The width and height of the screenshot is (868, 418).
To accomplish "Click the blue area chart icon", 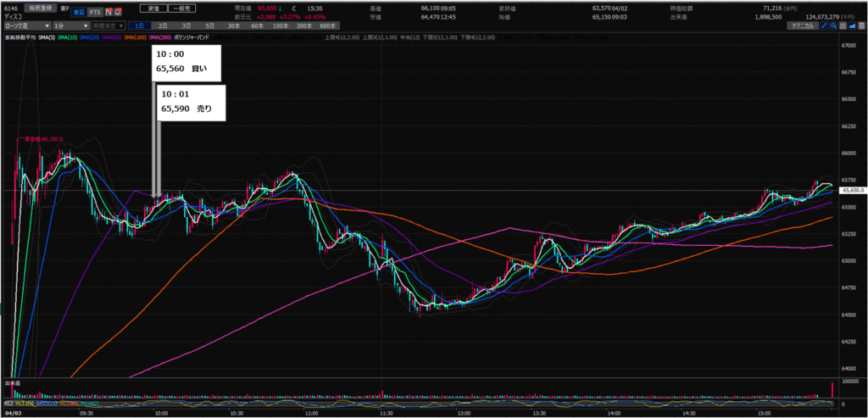I will click(x=850, y=26).
